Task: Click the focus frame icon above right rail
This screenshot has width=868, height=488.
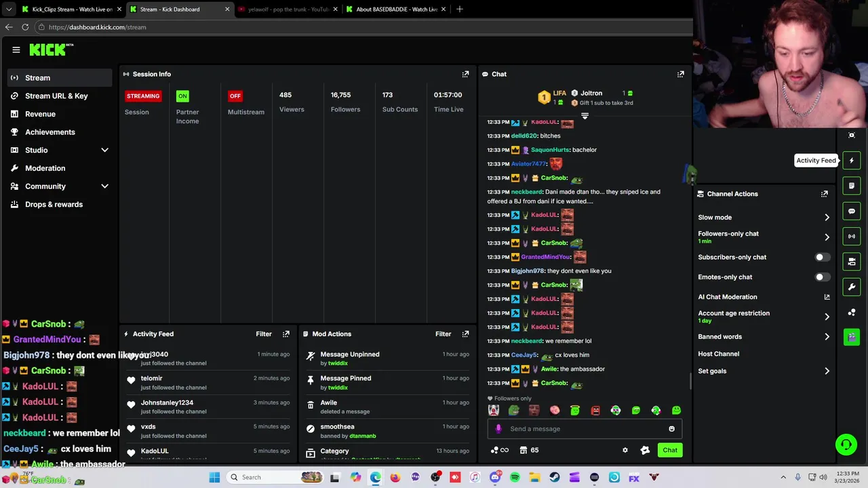Action: [852, 135]
